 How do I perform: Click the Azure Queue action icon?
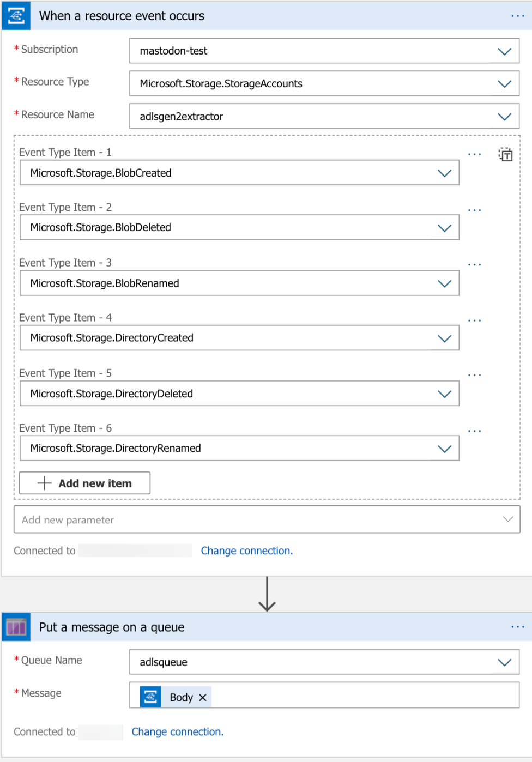[16, 627]
